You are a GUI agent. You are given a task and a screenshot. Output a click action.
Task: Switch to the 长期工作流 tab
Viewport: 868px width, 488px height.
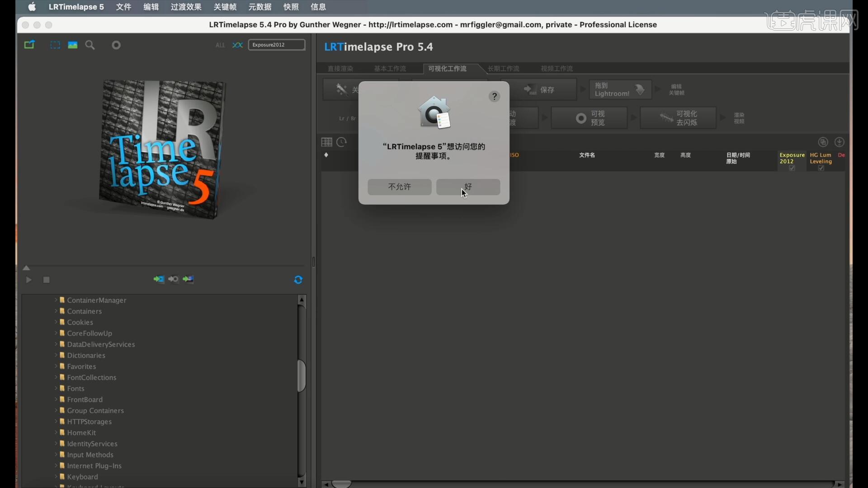click(503, 69)
